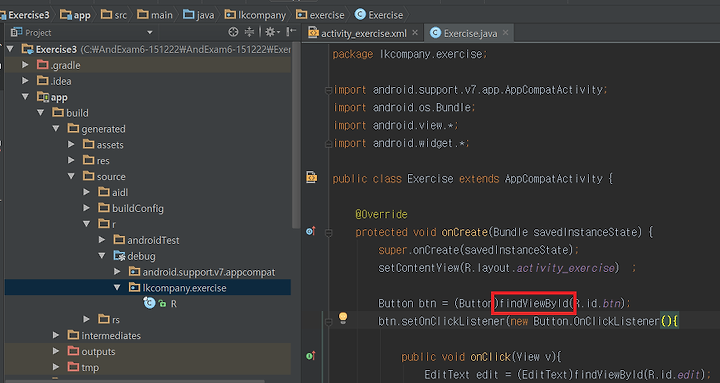Viewport: 720px width, 383px height.
Task: Expand the outputs folder
Action: click(x=56, y=351)
